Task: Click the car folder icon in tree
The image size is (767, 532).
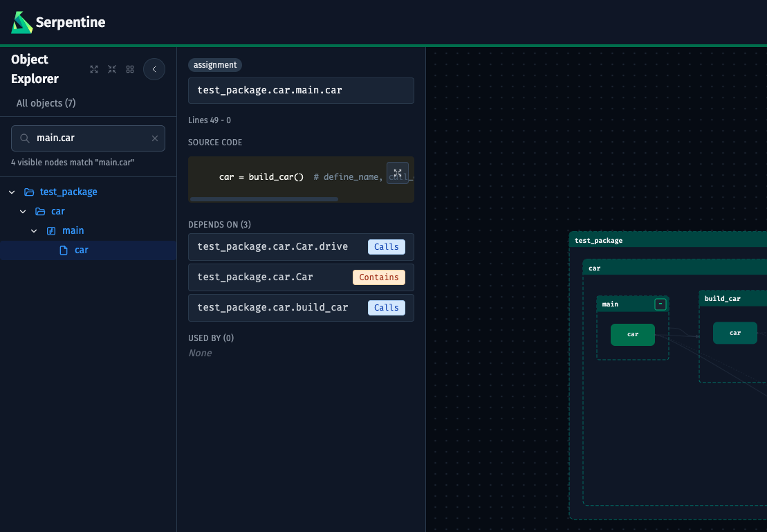Action: 40,212
